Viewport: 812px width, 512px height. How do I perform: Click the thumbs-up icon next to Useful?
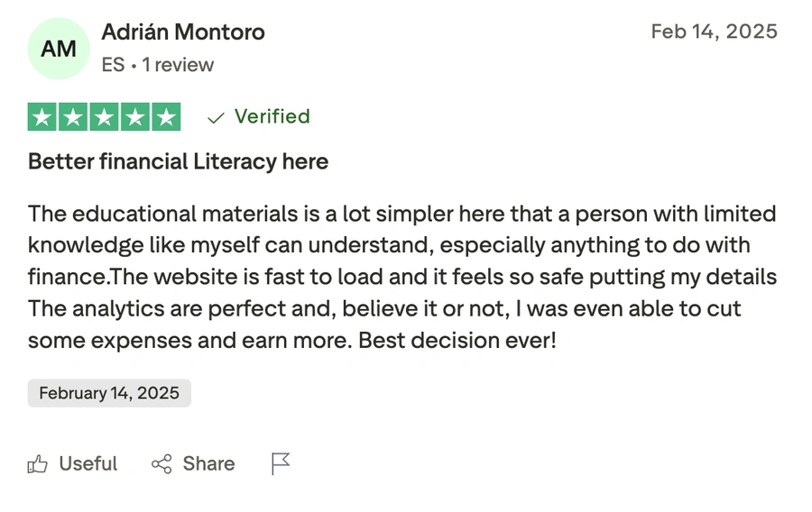tap(37, 464)
